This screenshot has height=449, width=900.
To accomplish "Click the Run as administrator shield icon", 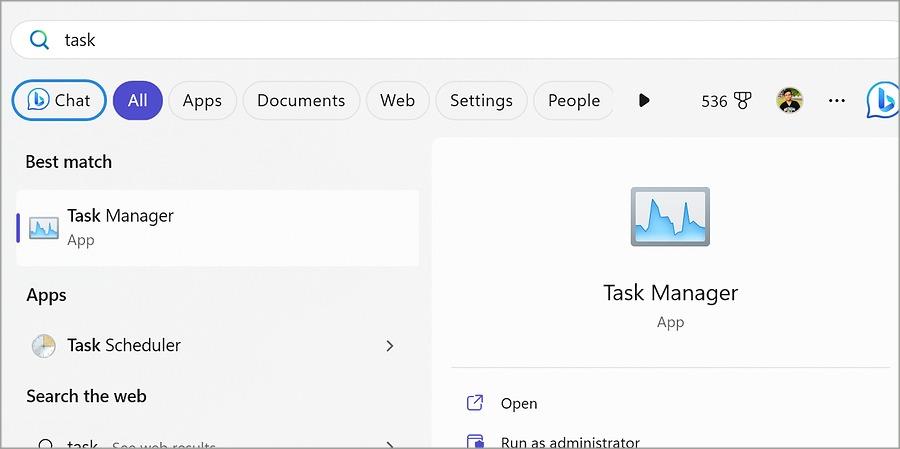I will coord(475,443).
